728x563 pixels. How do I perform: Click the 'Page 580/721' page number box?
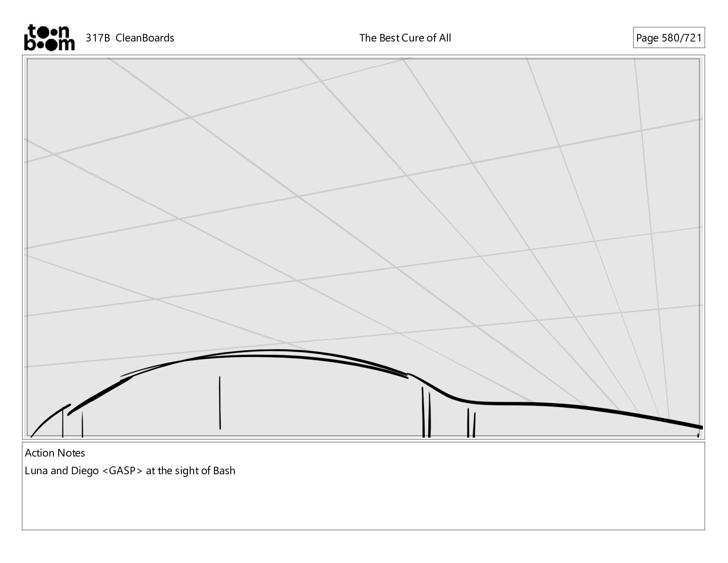[668, 38]
